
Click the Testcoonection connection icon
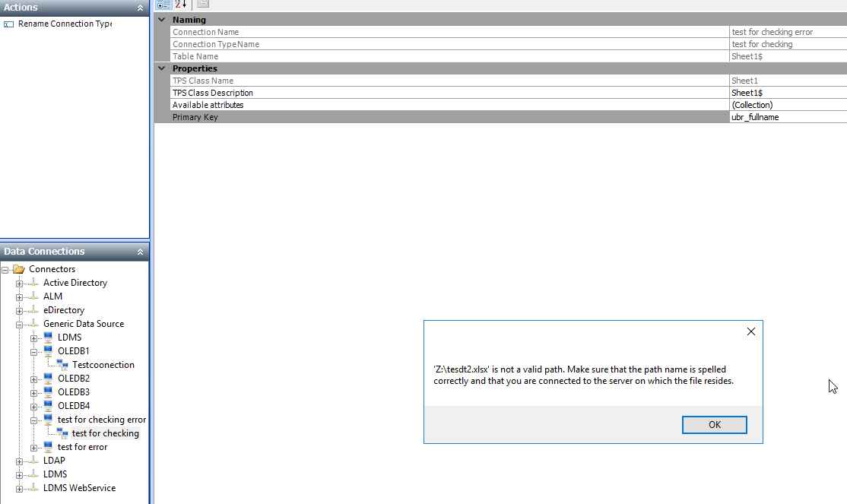[x=62, y=365]
